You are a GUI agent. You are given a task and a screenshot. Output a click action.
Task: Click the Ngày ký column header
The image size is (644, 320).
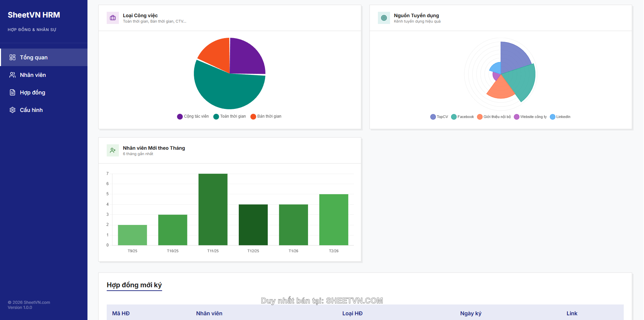470,313
